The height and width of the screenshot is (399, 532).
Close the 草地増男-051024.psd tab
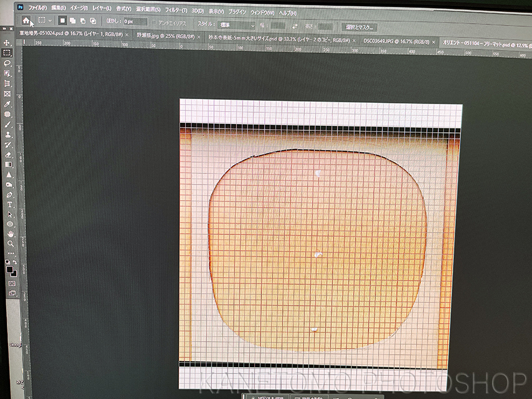coord(127,35)
